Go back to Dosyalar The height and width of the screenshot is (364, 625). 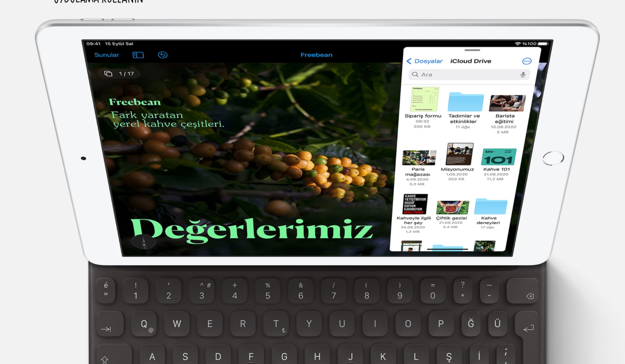(x=425, y=61)
